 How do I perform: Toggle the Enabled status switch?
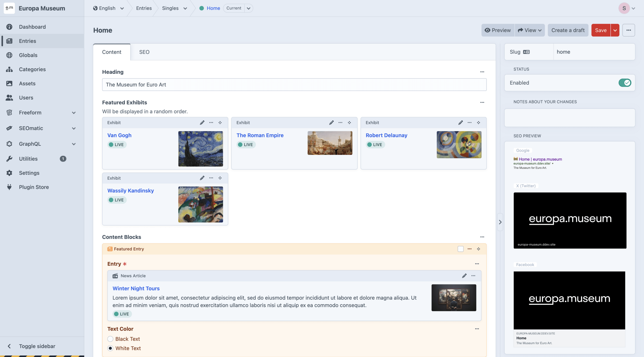click(x=625, y=83)
